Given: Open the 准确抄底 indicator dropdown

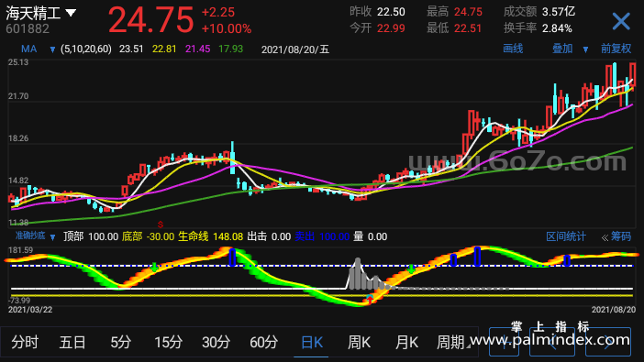Looking at the screenshot, I should pyautogui.click(x=52, y=237).
